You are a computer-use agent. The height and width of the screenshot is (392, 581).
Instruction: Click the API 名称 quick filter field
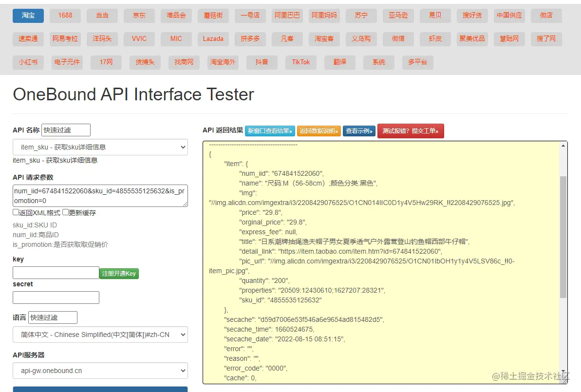click(66, 130)
